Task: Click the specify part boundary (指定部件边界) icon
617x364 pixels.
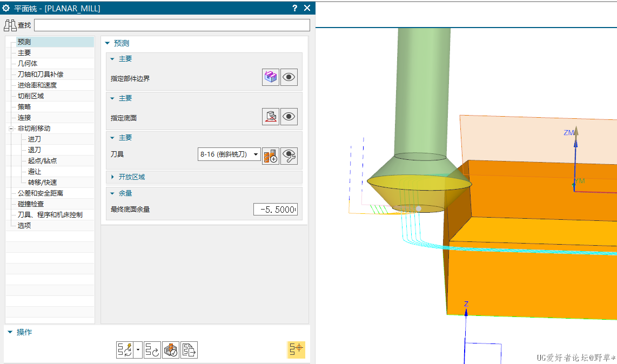Action: tap(271, 77)
